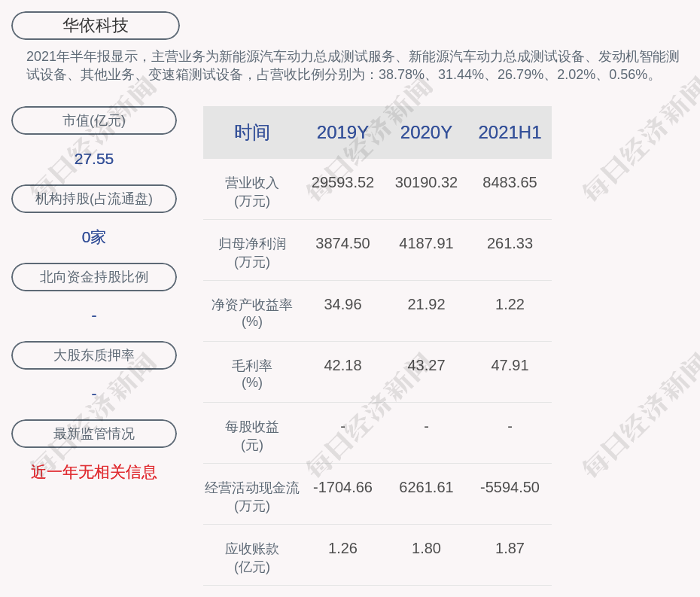Screen dimensions: 700x597
Task: Click ROE value 21.92
Action: (x=426, y=305)
